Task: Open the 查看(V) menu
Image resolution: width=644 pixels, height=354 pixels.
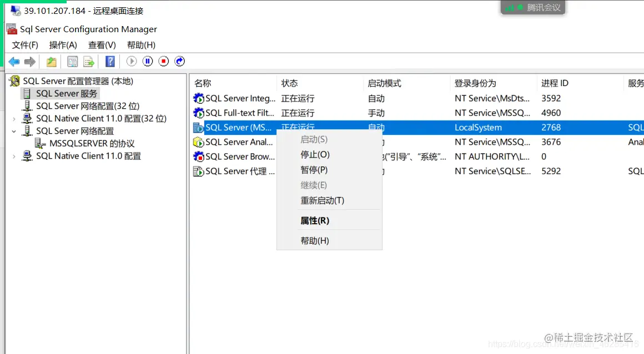Action: [x=102, y=45]
